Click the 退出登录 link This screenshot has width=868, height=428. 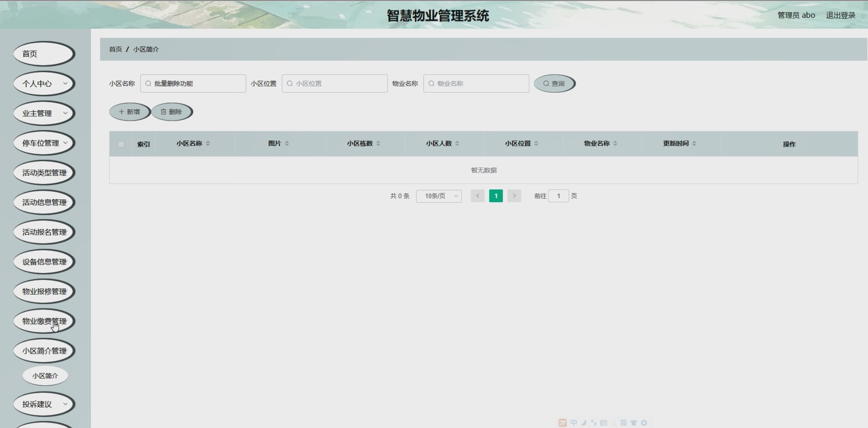click(x=840, y=15)
